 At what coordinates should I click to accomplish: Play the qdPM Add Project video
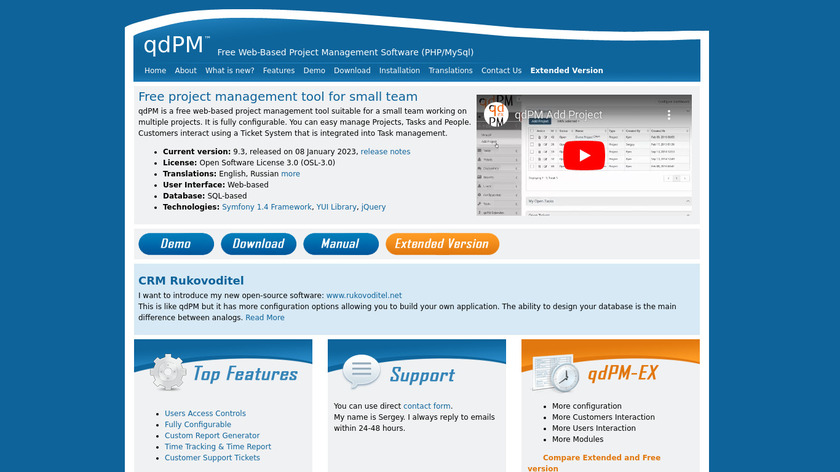[x=584, y=155]
